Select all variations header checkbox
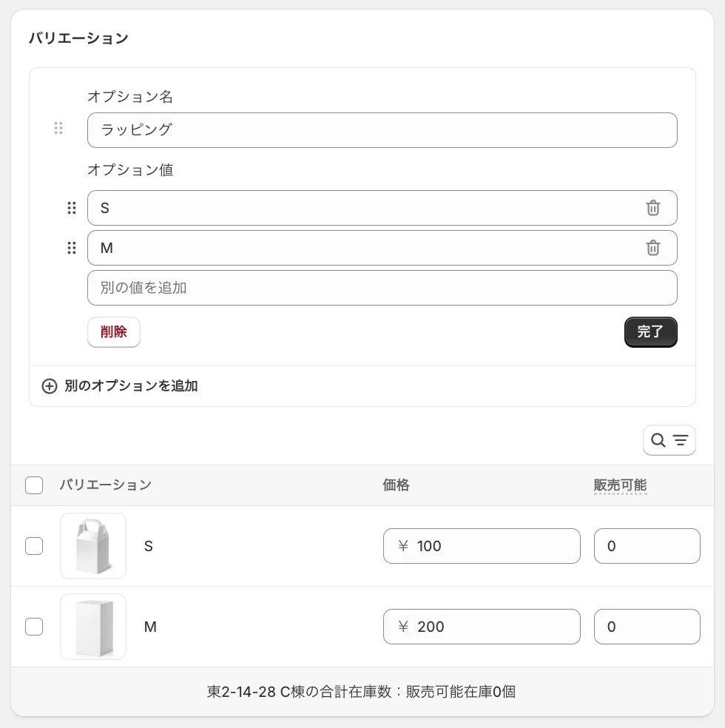Viewport: 725px width, 728px height. pos(34,485)
